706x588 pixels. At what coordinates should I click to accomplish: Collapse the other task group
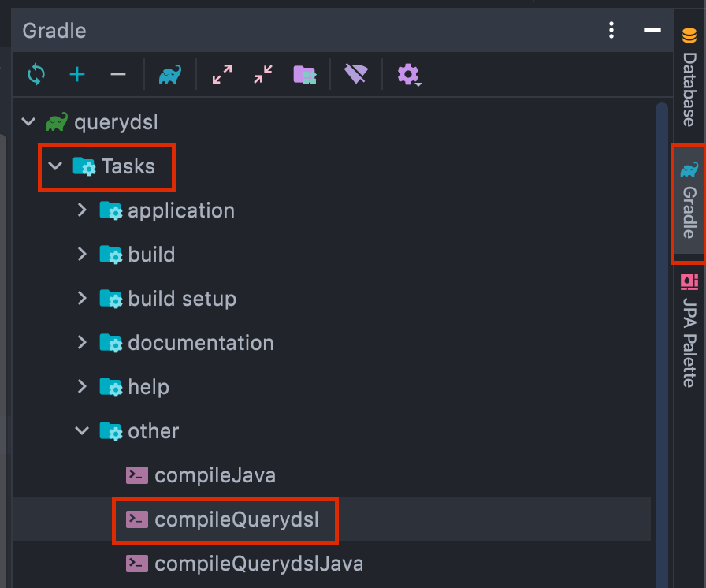coord(82,431)
